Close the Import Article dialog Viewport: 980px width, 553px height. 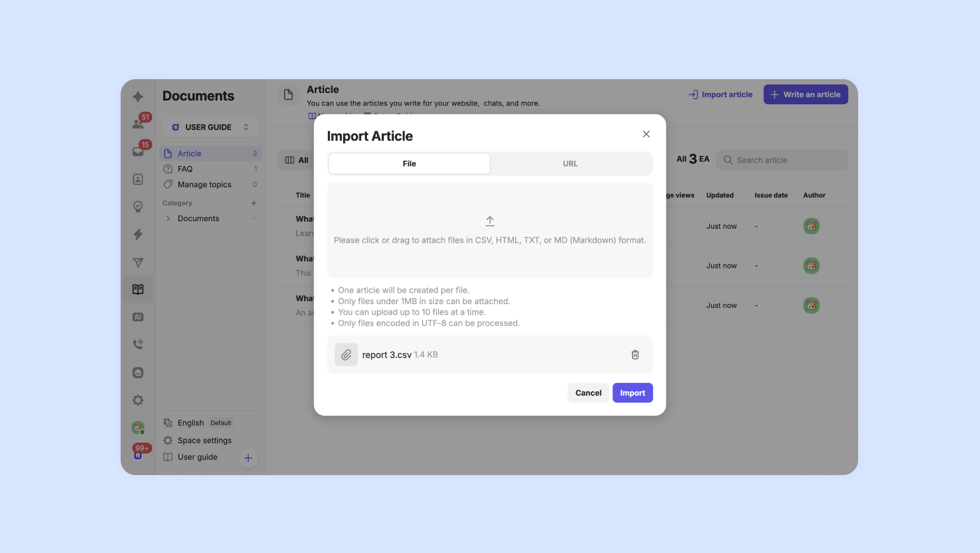coord(646,134)
